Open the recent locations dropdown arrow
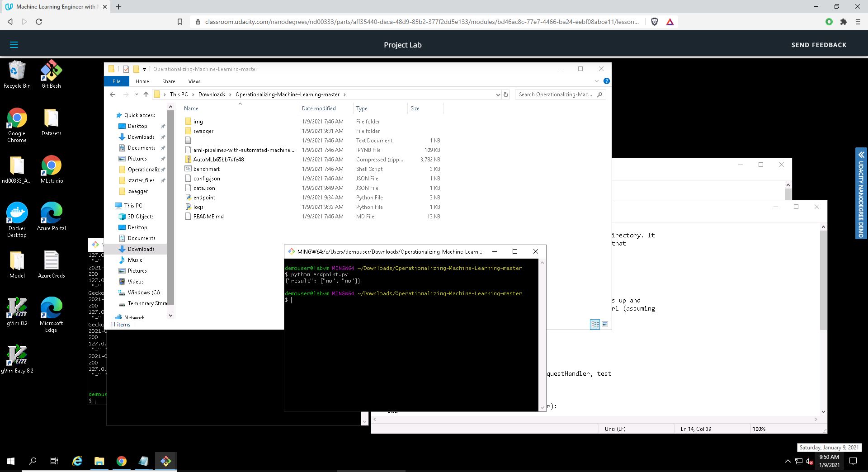Image resolution: width=868 pixels, height=472 pixels. pos(137,94)
